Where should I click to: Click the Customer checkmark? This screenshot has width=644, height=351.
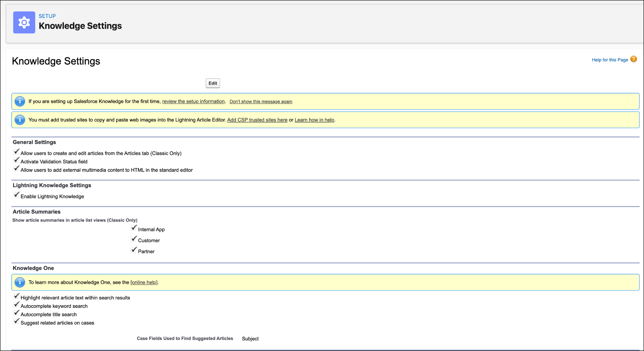click(134, 239)
